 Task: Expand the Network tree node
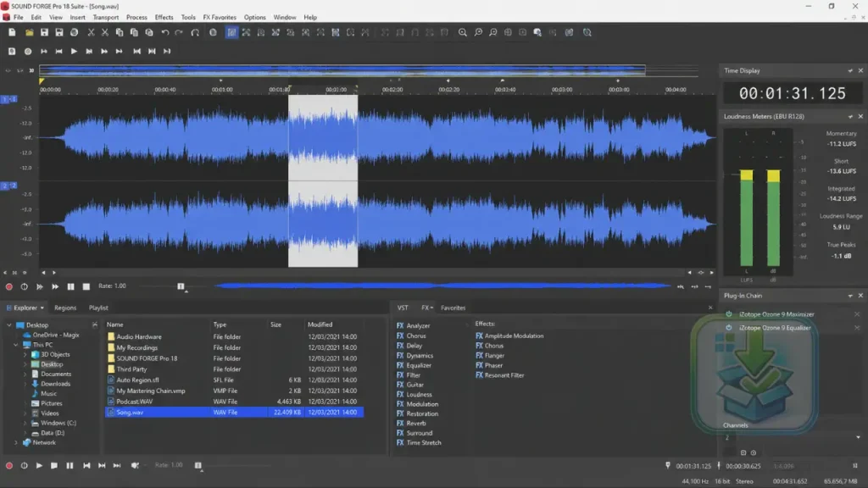[x=16, y=442]
